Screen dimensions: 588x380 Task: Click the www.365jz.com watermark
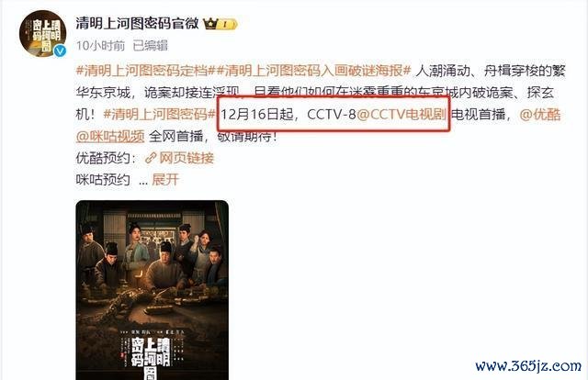pyautogui.click(x=528, y=365)
